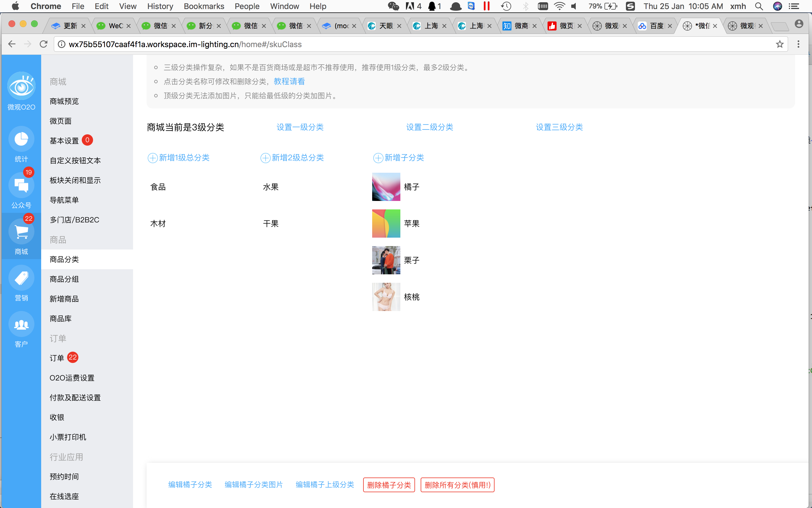Open 付款及配送设置 in the sidebar
812x508 pixels.
(x=75, y=398)
